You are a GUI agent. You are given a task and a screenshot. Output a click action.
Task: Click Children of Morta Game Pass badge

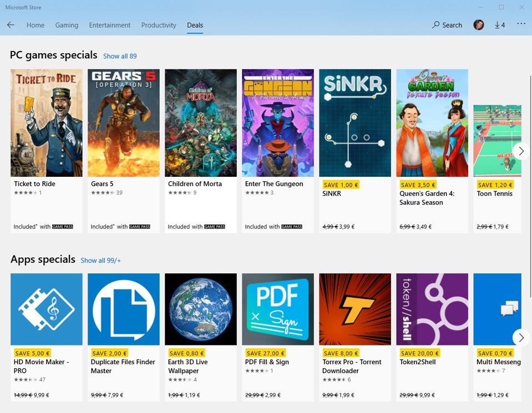point(215,227)
